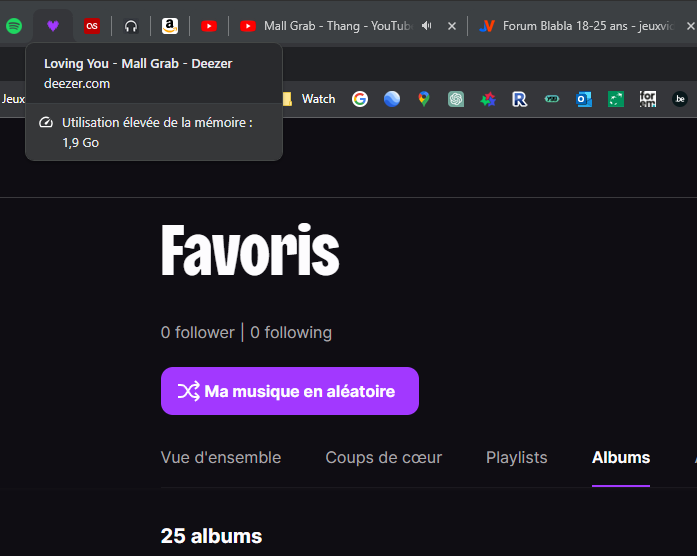Open the ChatGPT bookmark
697x556 pixels.
456,99
